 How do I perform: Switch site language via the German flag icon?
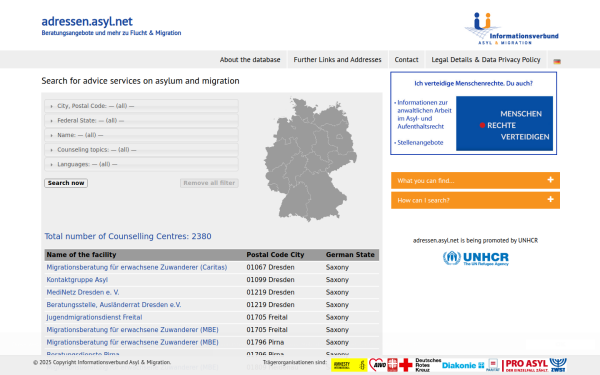557,61
